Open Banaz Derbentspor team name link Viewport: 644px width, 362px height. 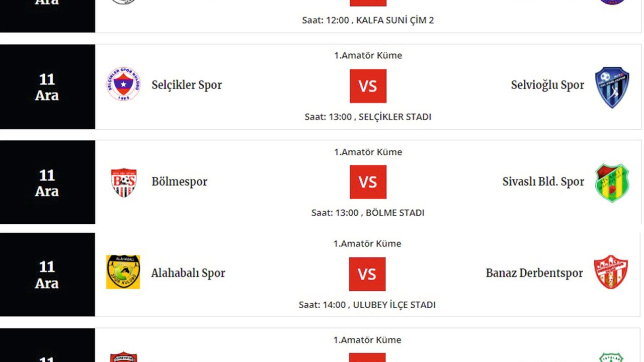click(534, 273)
